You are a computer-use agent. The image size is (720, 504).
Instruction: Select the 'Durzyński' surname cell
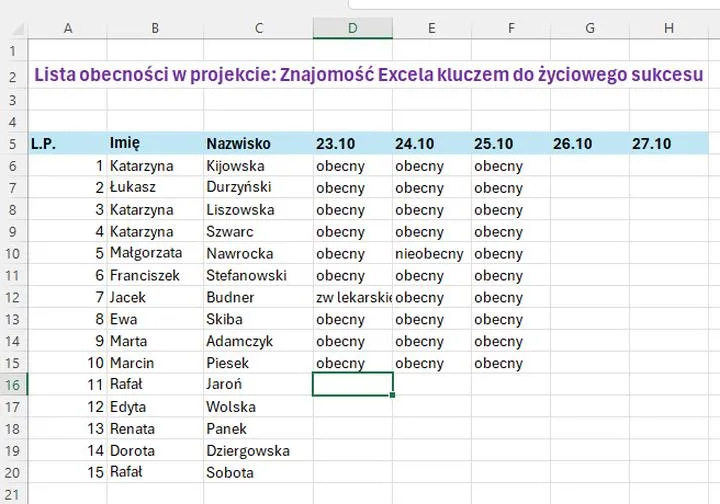click(x=259, y=188)
